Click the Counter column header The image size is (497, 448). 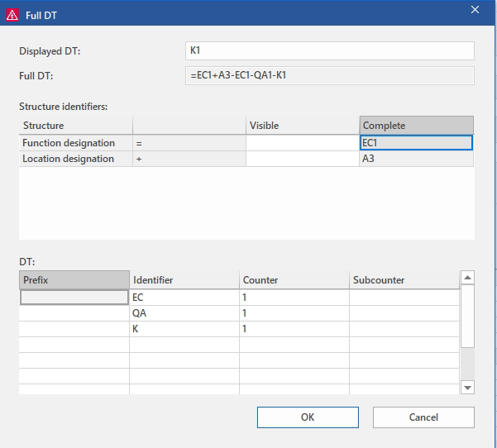294,280
